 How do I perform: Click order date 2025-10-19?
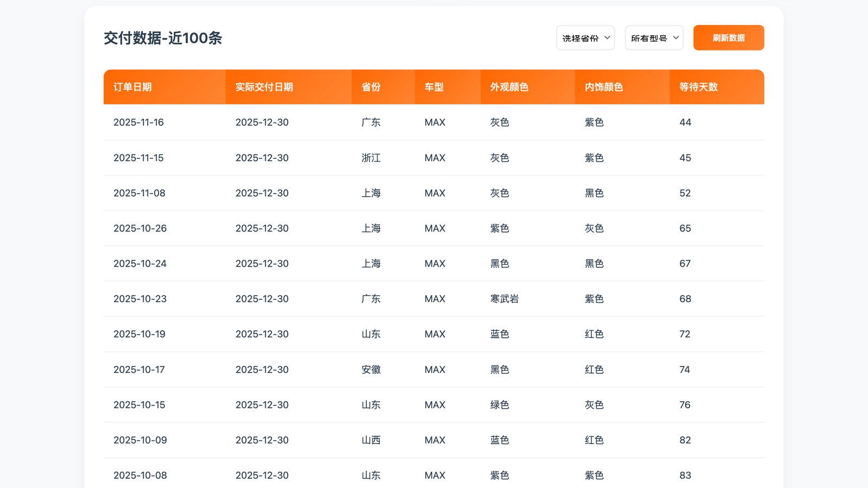[139, 334]
